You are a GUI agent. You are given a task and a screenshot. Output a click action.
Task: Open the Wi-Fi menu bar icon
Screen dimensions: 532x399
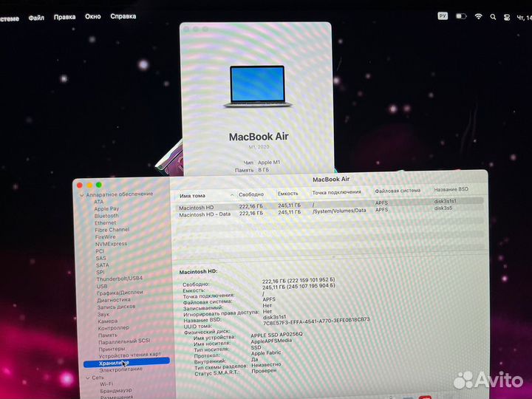point(478,16)
